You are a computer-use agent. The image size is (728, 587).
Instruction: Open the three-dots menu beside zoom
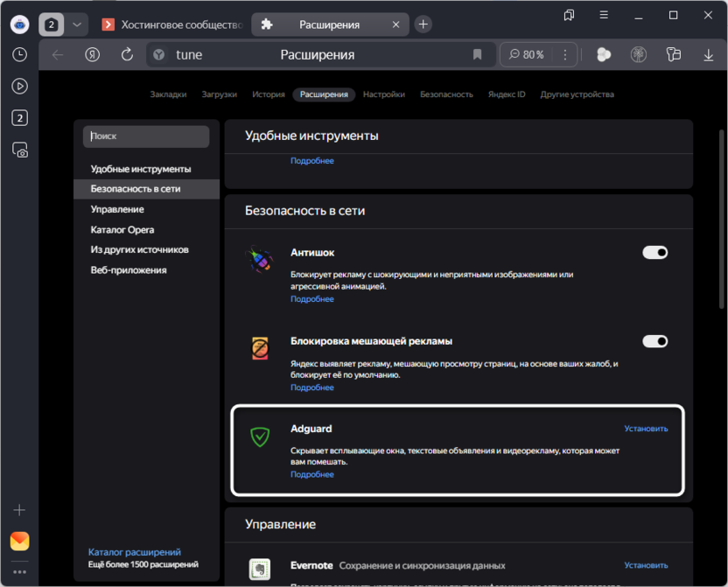click(x=565, y=55)
